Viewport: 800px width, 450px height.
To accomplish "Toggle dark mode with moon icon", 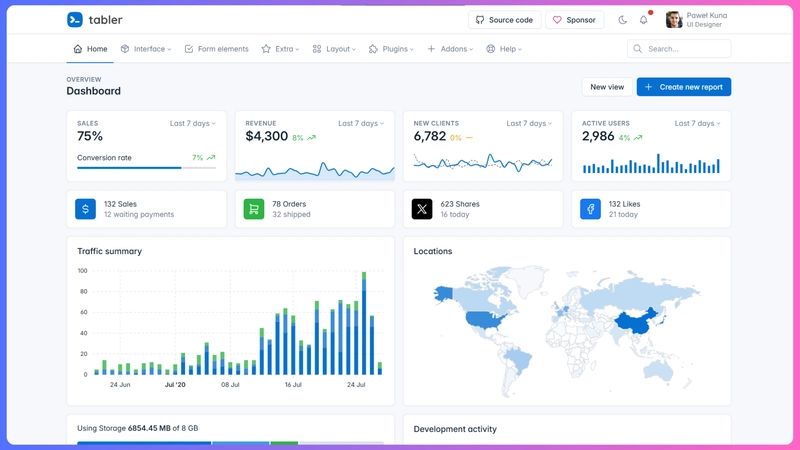I will [623, 19].
